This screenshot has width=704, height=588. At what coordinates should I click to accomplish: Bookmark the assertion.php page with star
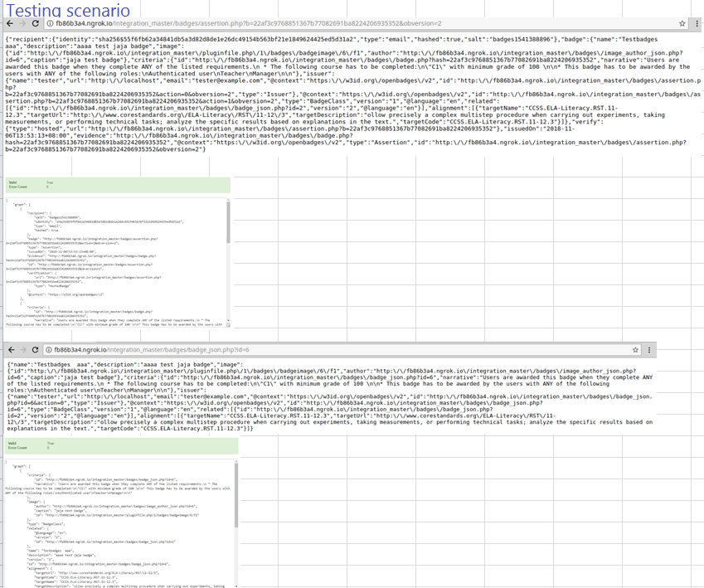point(682,23)
